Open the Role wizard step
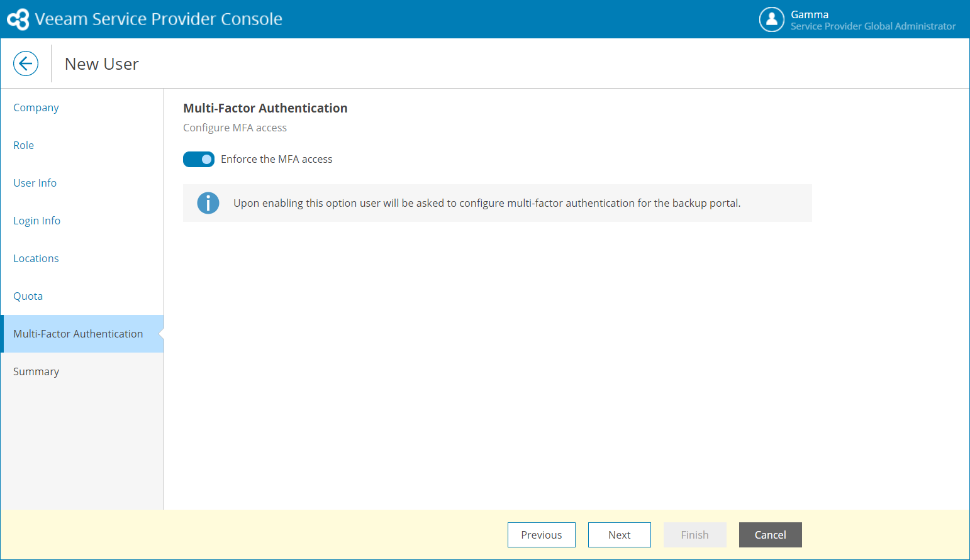The image size is (970, 560). [24, 145]
